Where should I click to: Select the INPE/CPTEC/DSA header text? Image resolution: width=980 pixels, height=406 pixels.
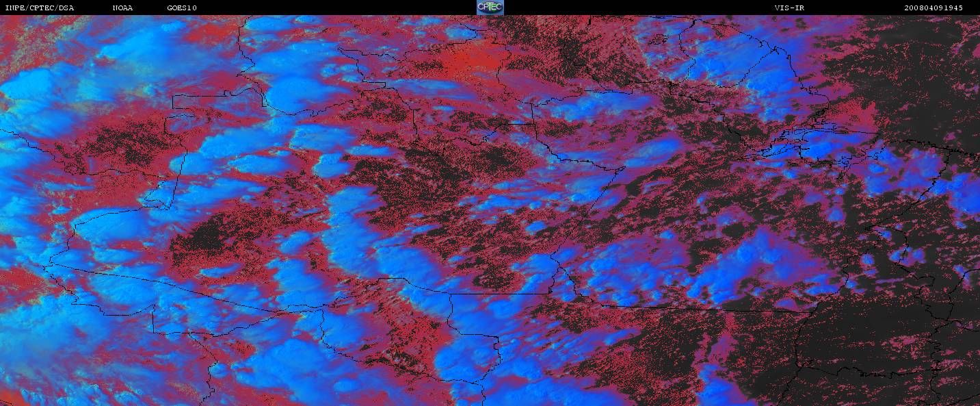(x=39, y=8)
